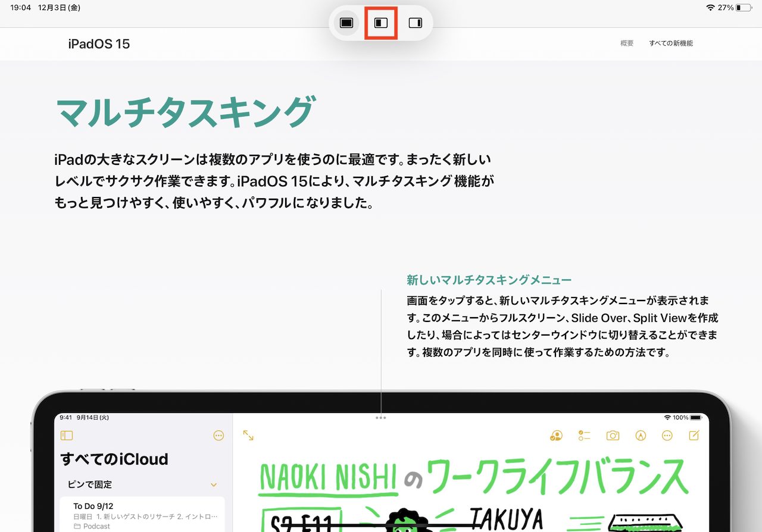Image resolution: width=762 pixels, height=532 pixels.
Task: Tap the camera icon in Notes toolbar
Action: (613, 436)
